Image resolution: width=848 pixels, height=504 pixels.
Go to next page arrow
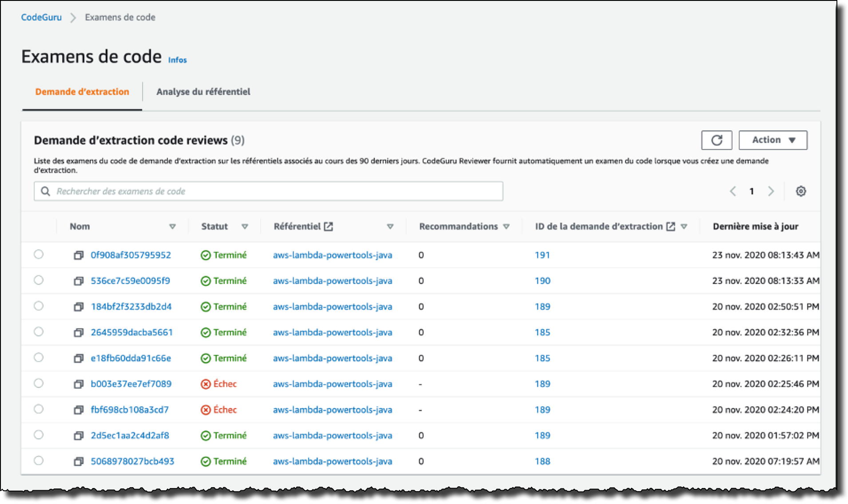771,191
